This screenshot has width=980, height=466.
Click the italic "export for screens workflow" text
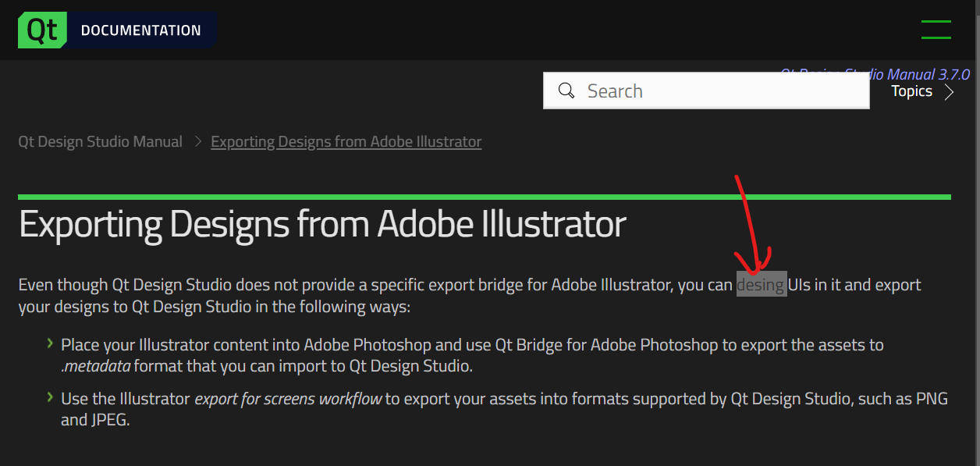click(288, 399)
